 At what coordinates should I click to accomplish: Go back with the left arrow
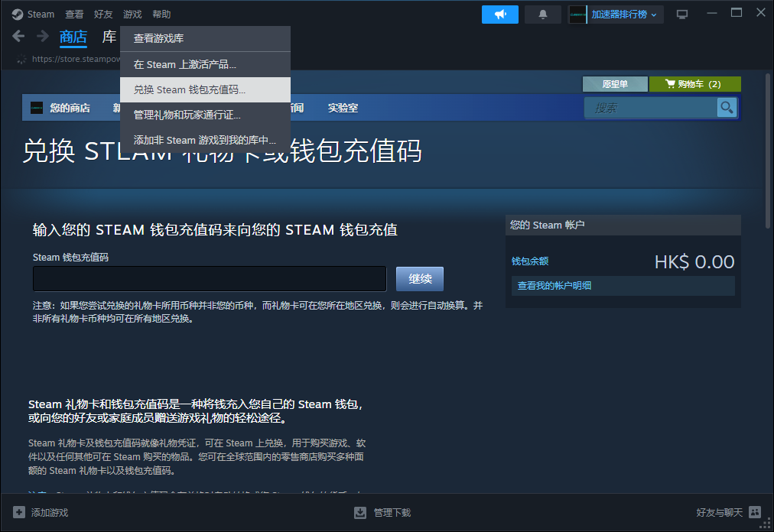18,36
